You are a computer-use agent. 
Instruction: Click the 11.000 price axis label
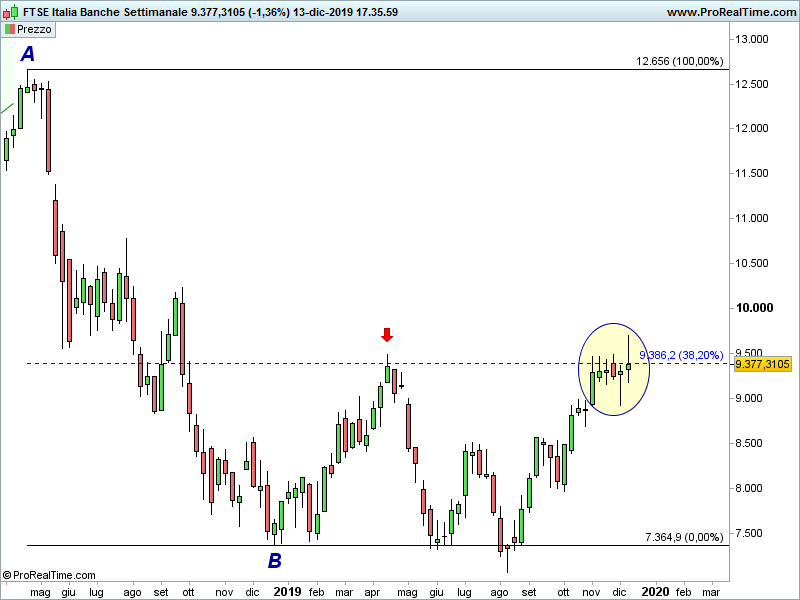[752, 218]
